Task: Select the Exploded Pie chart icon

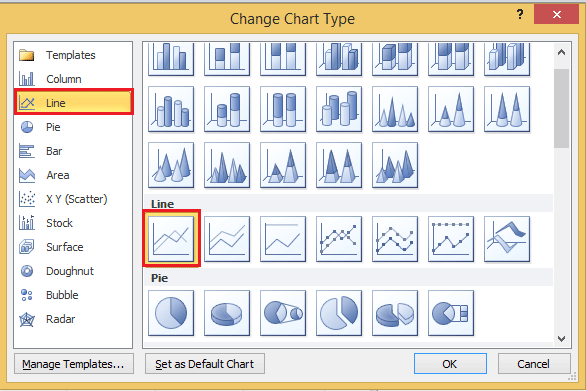Action: click(x=339, y=313)
